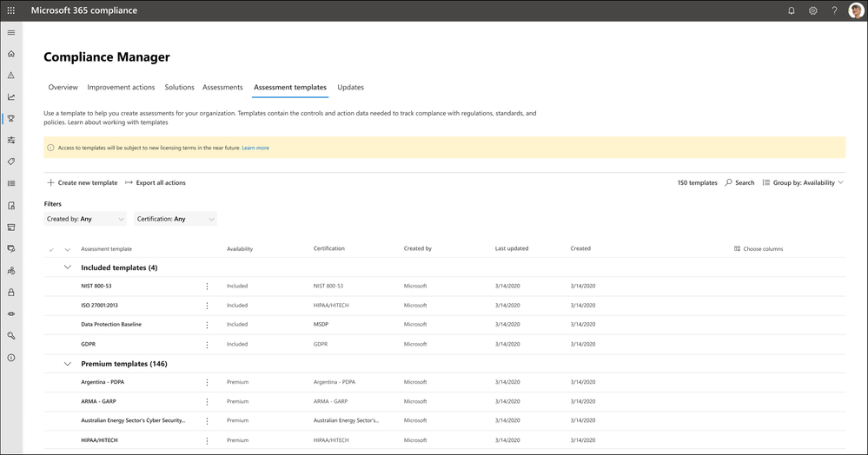868x455 pixels.
Task: Switch to the Overview tab
Action: 63,88
